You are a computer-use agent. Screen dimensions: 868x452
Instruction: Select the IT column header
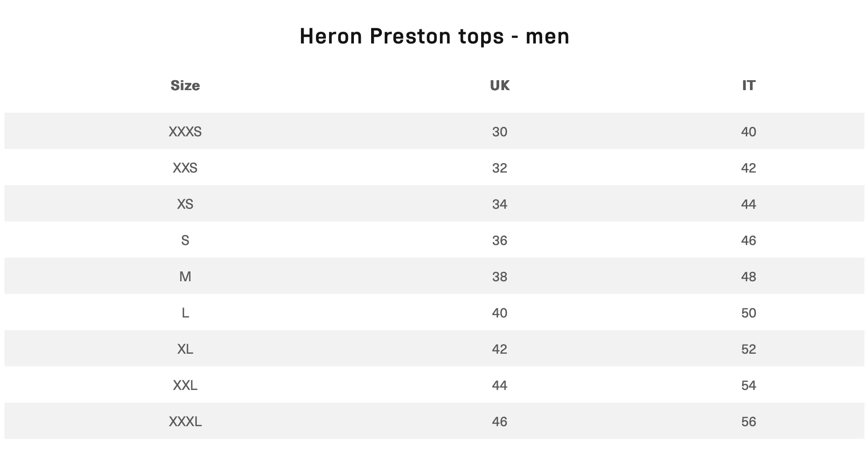(x=749, y=86)
